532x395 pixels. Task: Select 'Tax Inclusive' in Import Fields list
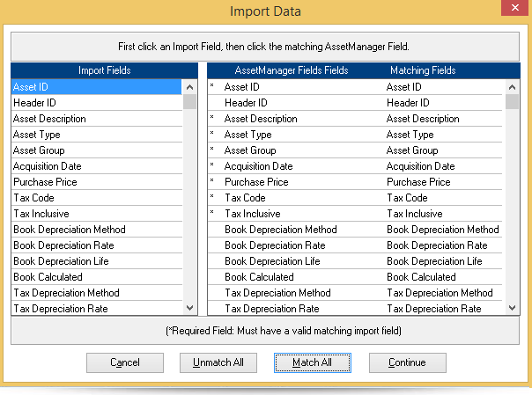point(97,214)
